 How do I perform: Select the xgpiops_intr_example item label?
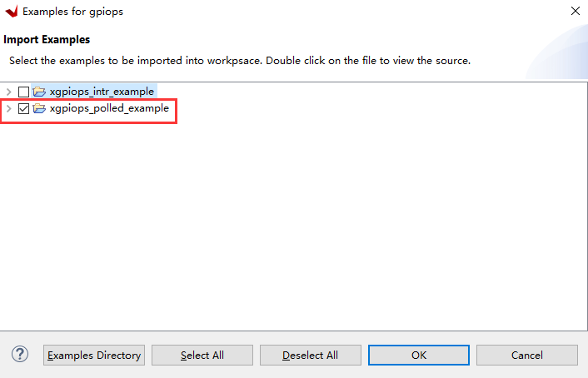click(x=102, y=92)
